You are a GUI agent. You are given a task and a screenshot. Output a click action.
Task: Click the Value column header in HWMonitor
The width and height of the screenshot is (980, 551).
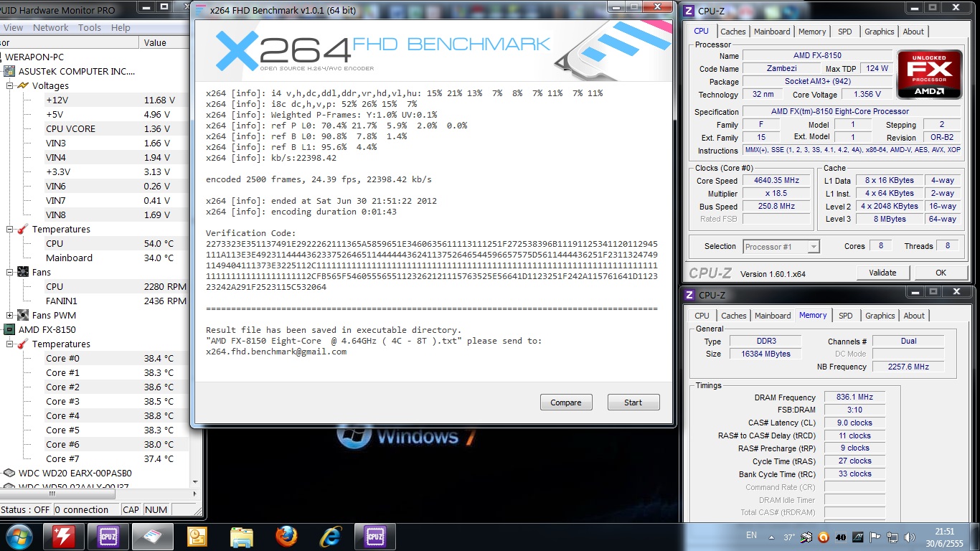click(x=166, y=42)
